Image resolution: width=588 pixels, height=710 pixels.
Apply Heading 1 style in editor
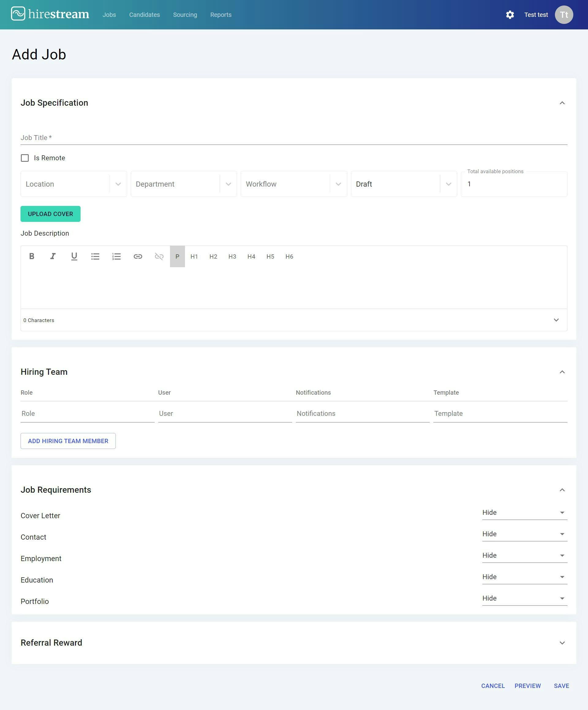click(x=194, y=256)
